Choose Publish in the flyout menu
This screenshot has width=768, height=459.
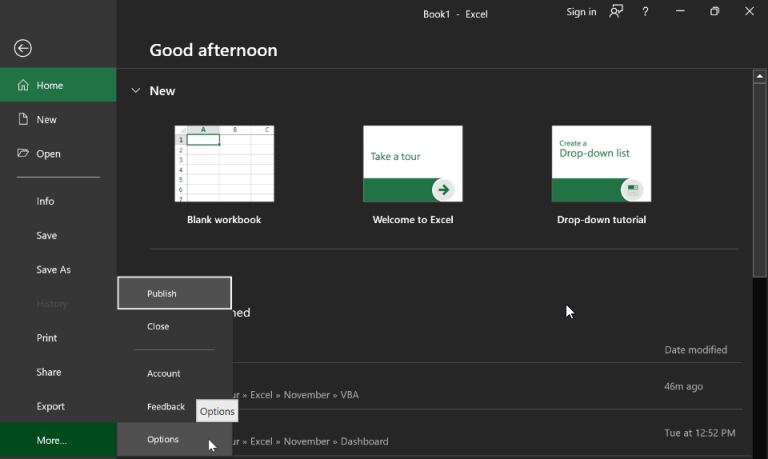(162, 294)
